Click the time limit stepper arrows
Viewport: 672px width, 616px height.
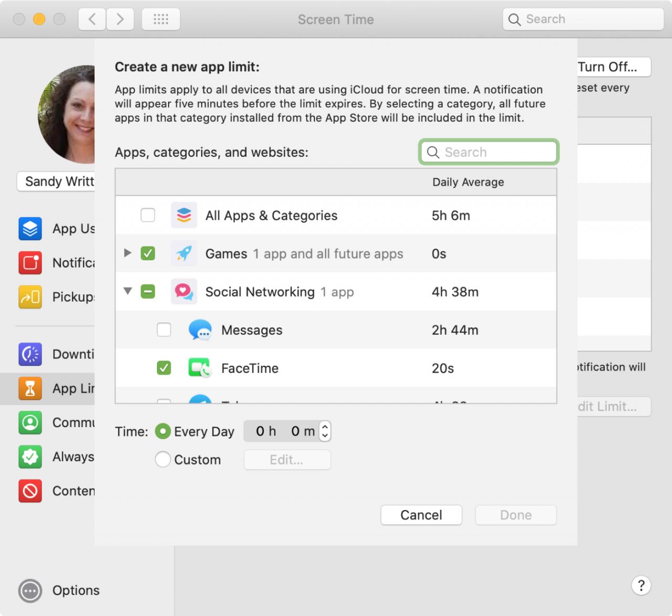(x=325, y=431)
